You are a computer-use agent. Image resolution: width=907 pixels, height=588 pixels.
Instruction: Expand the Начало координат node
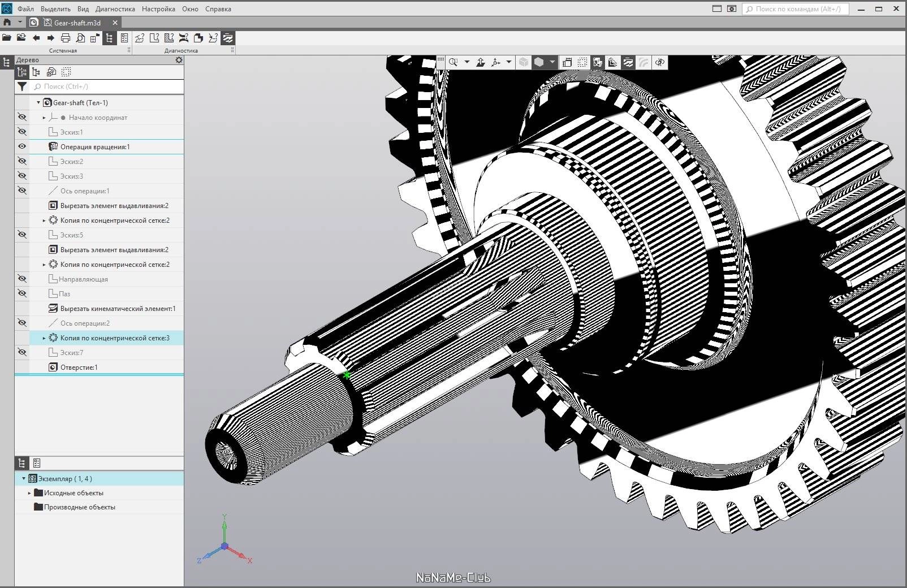(44, 118)
